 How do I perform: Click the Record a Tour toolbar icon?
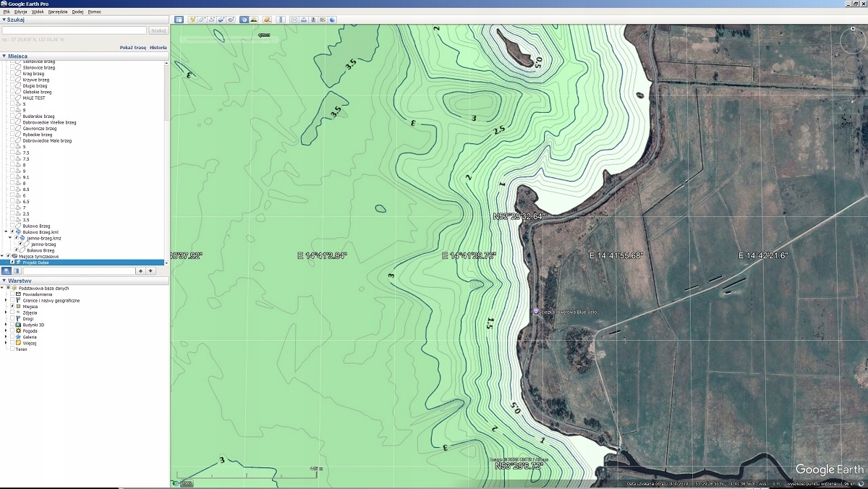click(231, 20)
